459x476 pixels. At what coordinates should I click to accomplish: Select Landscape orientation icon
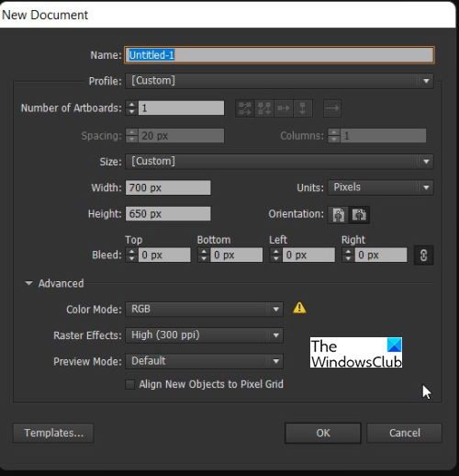(359, 214)
